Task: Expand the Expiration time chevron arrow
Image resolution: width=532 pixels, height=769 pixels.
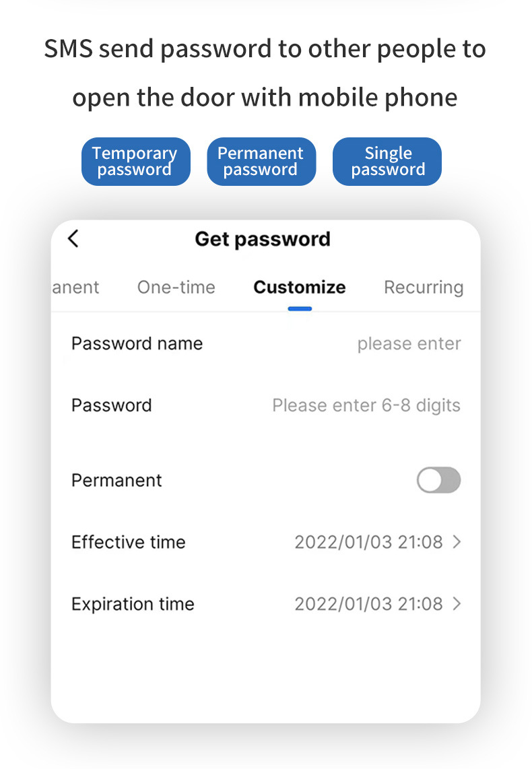Action: pos(457,604)
